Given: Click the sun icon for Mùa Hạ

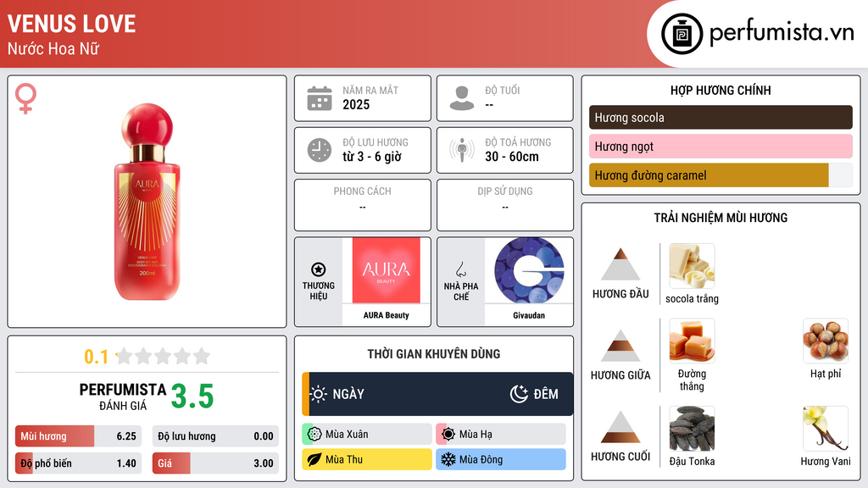Looking at the screenshot, I should [448, 435].
